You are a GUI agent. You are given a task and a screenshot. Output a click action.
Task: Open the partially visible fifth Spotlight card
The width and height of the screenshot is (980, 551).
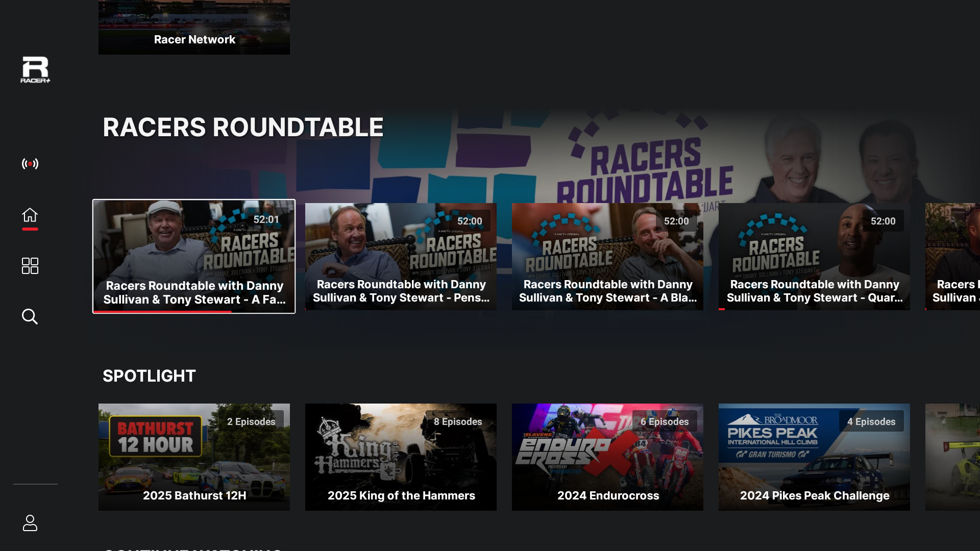pos(952,457)
